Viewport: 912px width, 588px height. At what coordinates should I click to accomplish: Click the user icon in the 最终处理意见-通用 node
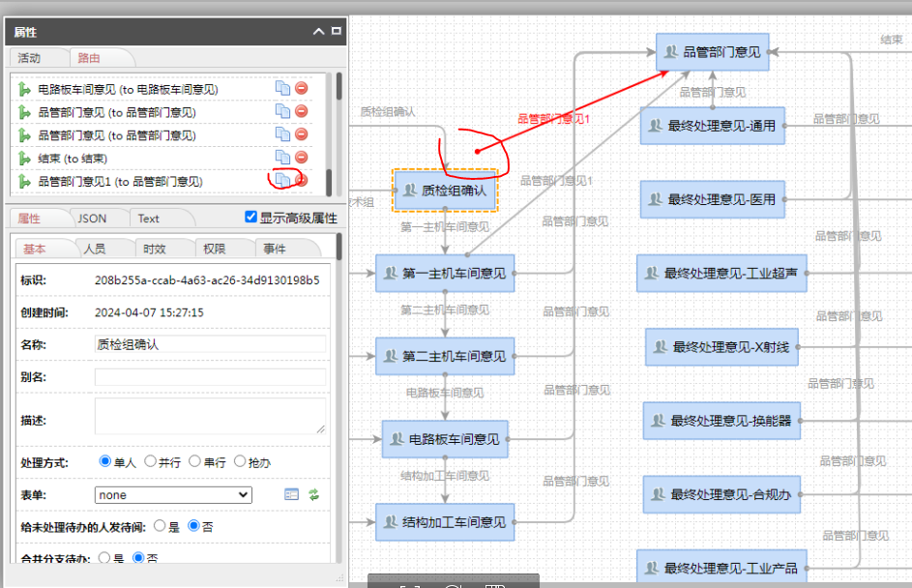point(656,126)
